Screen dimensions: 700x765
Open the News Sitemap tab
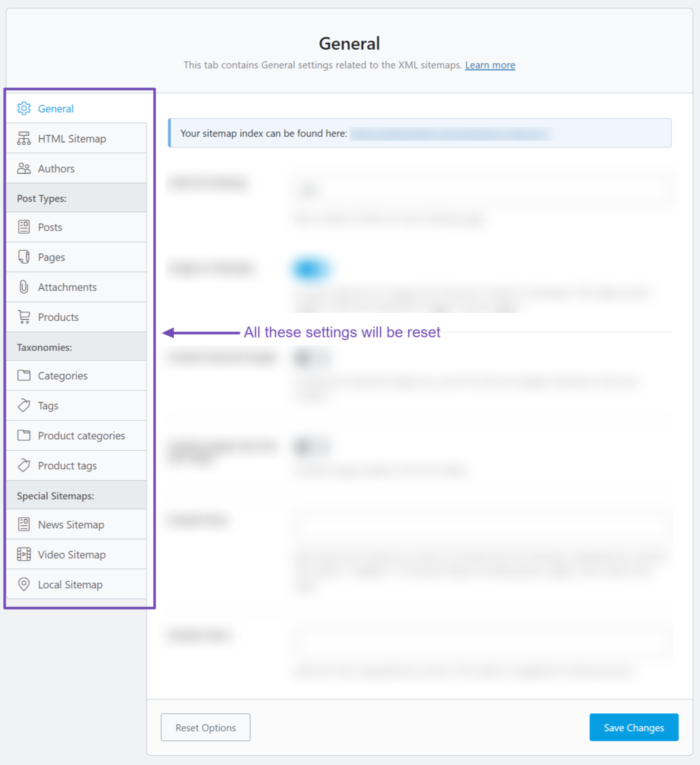[76, 524]
